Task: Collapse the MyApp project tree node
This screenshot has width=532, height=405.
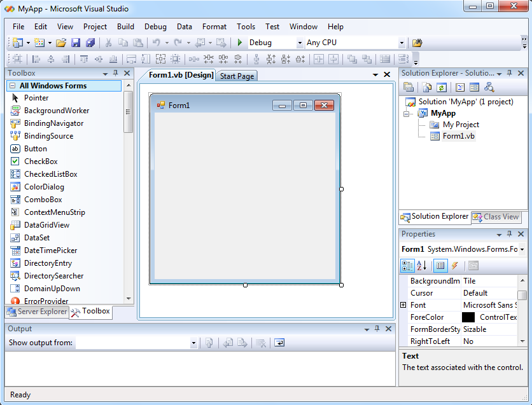Action: tap(407, 114)
